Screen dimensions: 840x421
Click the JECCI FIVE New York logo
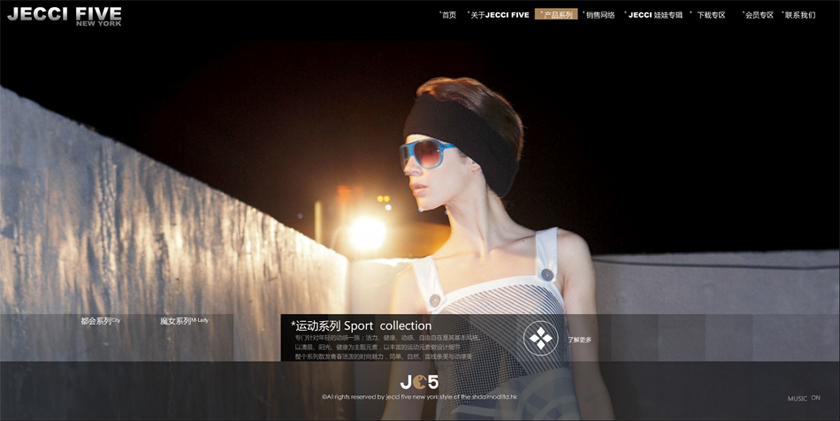64,15
